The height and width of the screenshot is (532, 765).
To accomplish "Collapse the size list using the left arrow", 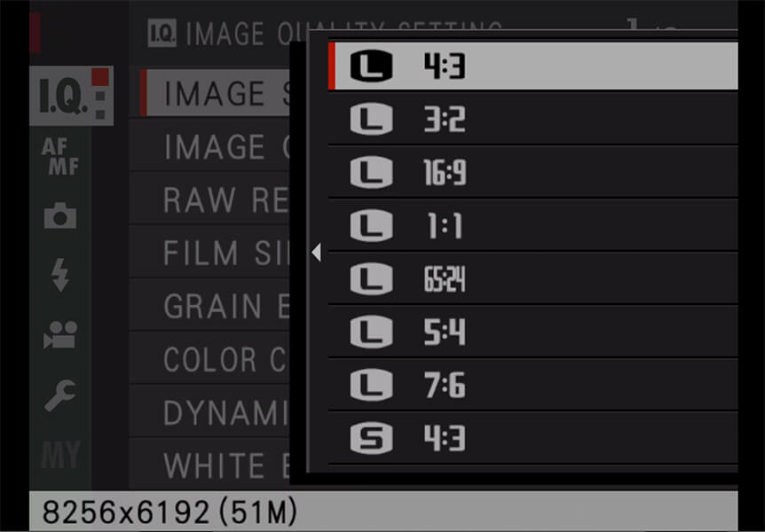I will point(316,252).
